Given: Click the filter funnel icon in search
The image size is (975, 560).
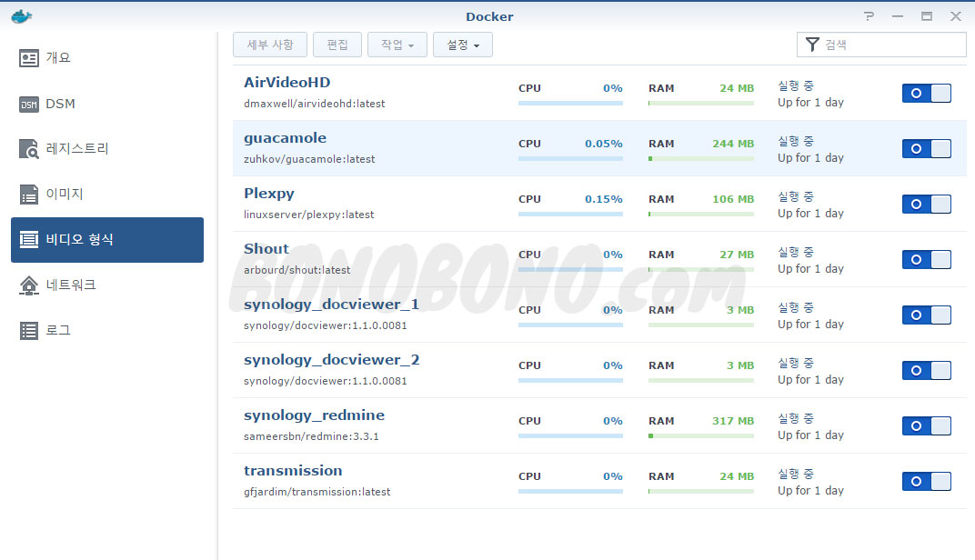Looking at the screenshot, I should click(x=812, y=45).
